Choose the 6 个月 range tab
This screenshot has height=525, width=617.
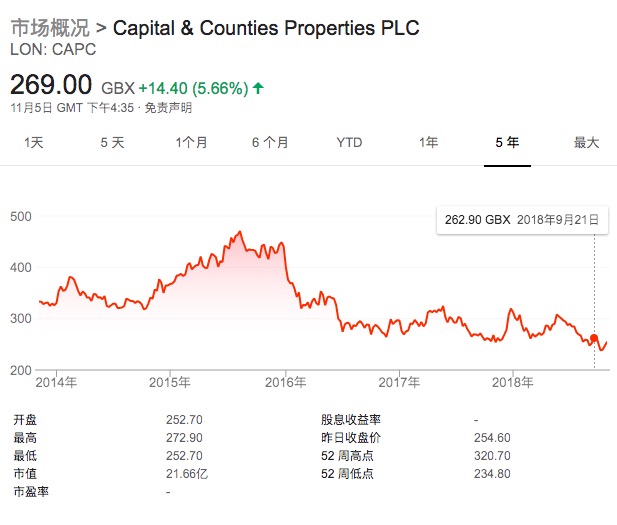coord(270,142)
